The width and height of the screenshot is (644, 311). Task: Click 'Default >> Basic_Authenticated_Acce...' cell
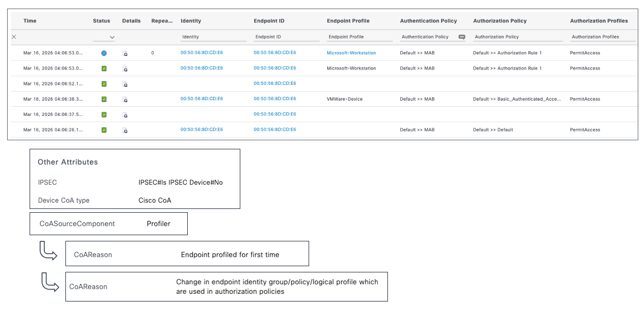(517, 99)
